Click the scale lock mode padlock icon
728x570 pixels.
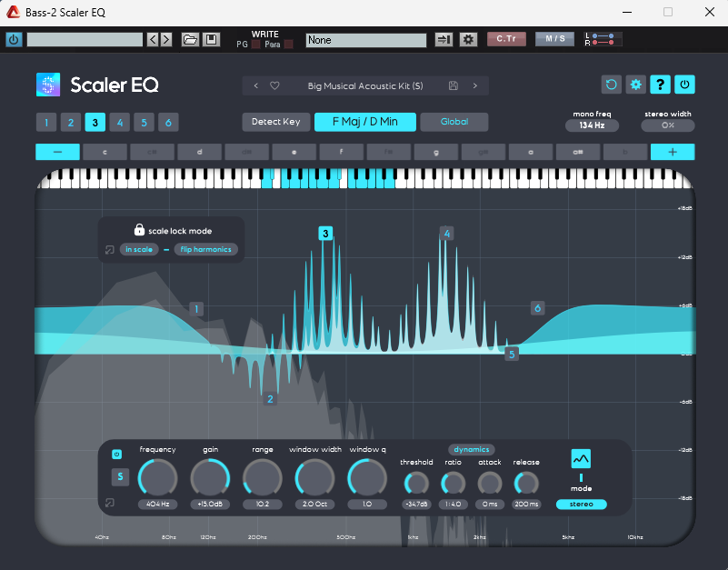(139, 229)
